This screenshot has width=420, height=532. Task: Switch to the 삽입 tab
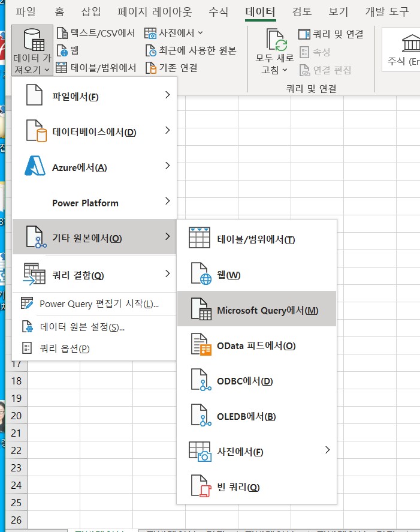point(91,12)
